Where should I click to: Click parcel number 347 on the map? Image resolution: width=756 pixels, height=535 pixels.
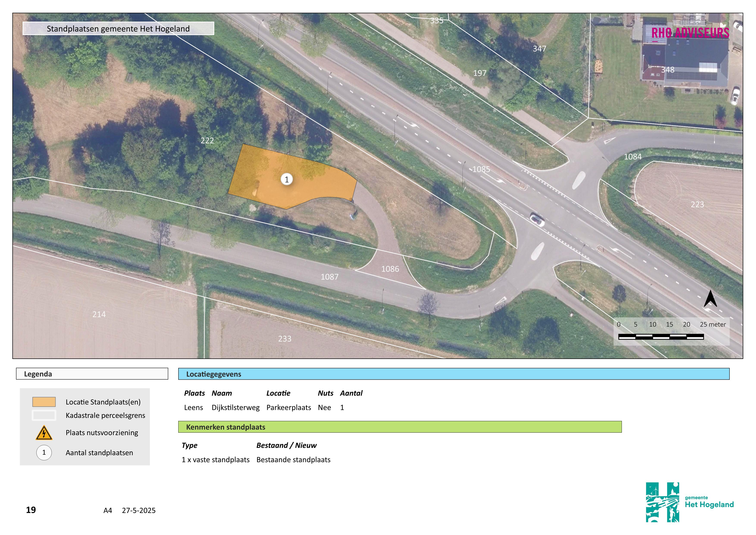tap(540, 49)
